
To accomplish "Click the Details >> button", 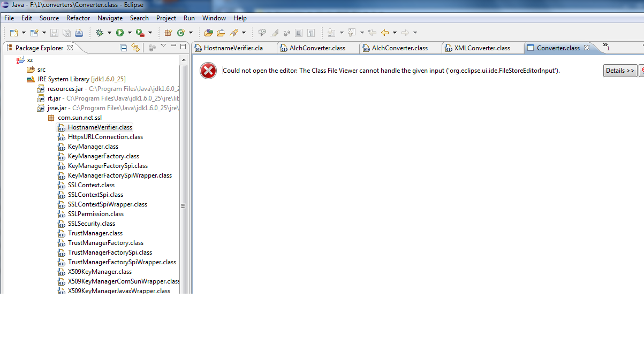I will click(620, 71).
